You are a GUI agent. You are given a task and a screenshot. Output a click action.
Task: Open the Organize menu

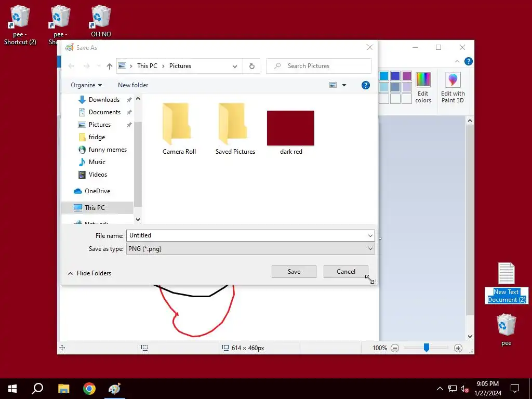[x=86, y=85]
